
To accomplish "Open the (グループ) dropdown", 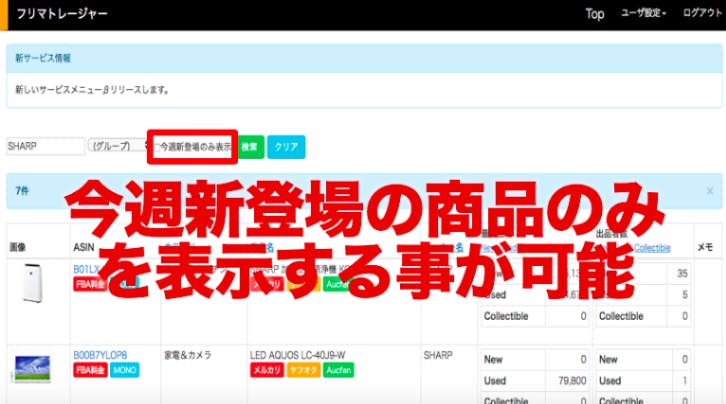I will point(116,146).
